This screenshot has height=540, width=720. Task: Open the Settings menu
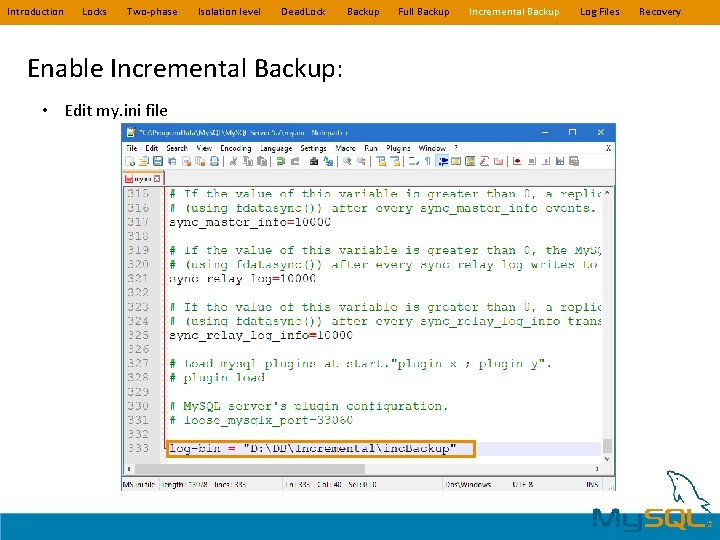click(x=313, y=148)
